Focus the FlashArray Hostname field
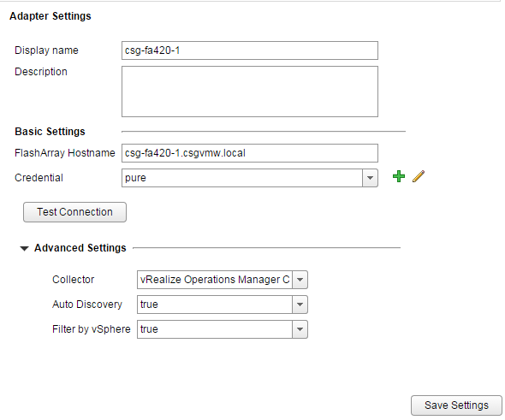This screenshot has width=505, height=420. click(250, 153)
